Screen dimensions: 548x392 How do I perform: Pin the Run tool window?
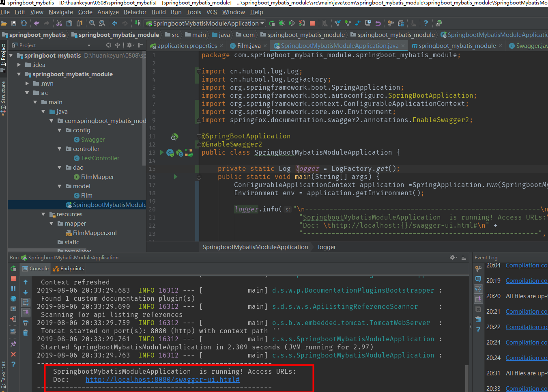13,344
